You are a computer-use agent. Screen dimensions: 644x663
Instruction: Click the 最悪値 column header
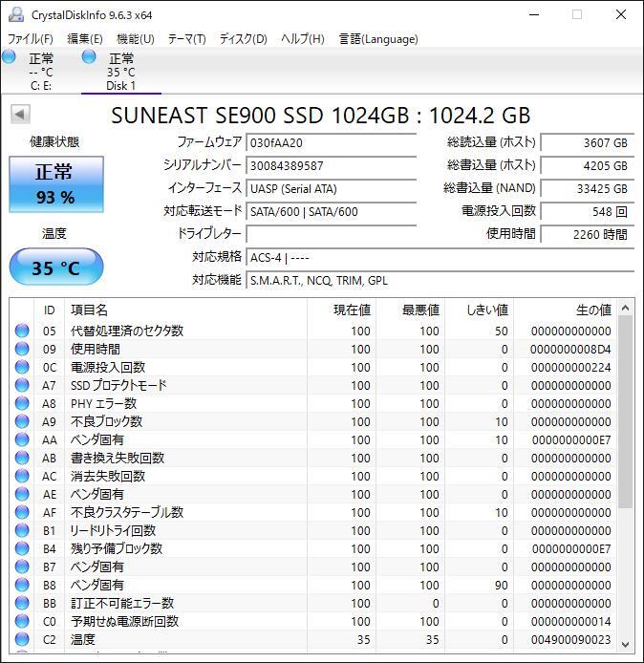[411, 310]
